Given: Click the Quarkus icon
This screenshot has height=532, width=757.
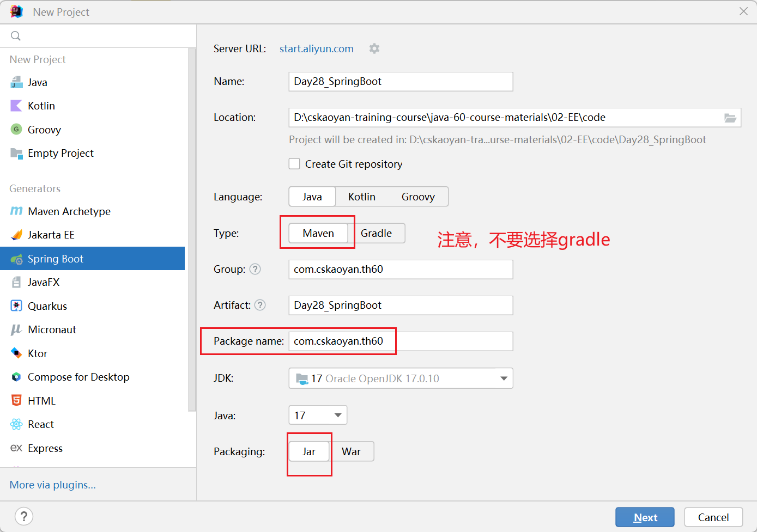Looking at the screenshot, I should pos(16,306).
